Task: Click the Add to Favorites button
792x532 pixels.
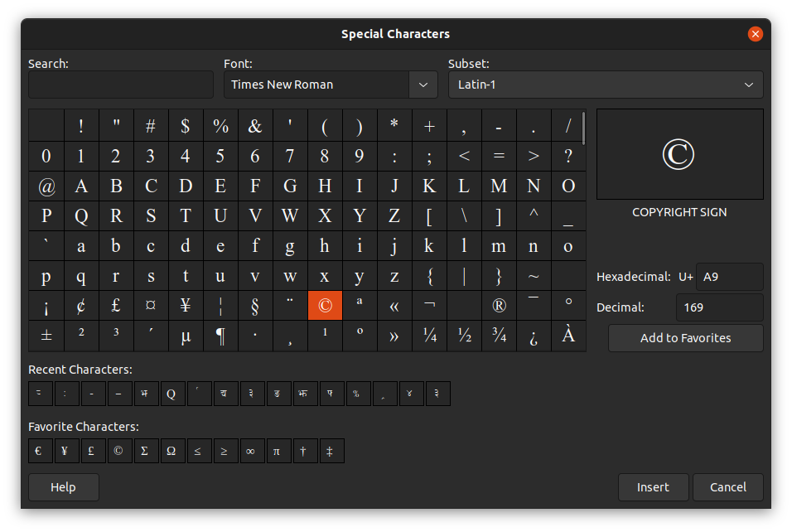Action: click(685, 338)
